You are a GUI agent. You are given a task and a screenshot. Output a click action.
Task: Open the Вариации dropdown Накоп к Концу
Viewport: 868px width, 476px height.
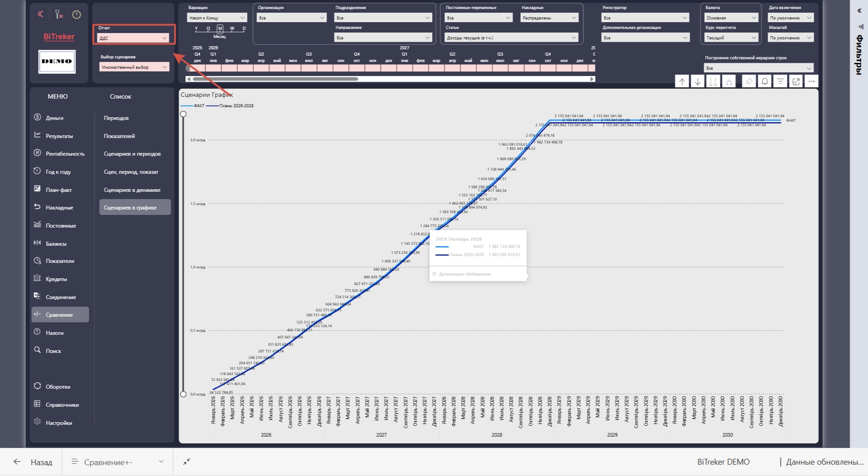coord(217,18)
